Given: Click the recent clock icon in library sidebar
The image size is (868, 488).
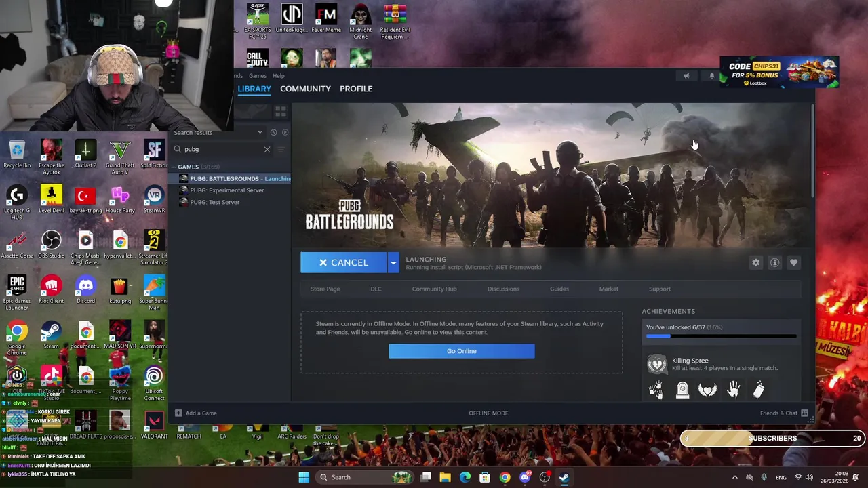Looking at the screenshot, I should coord(273,132).
